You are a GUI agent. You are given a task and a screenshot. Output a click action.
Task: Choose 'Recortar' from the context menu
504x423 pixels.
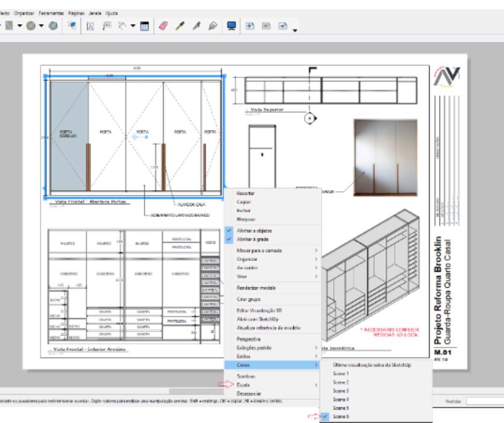246,193
